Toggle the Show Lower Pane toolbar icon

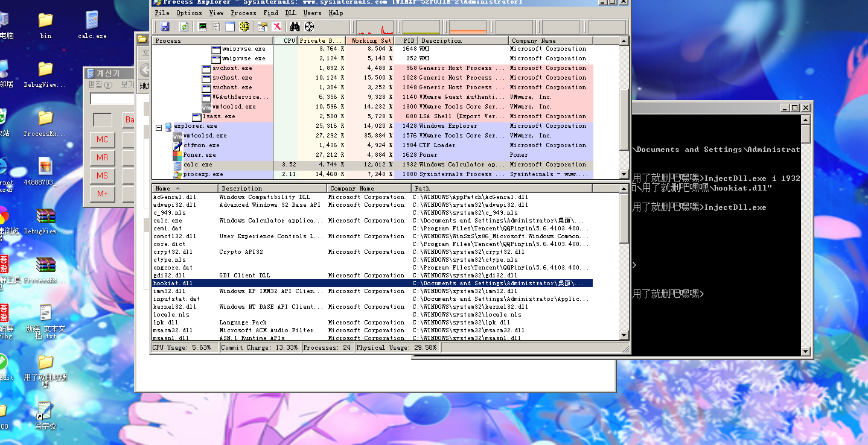click(x=230, y=27)
